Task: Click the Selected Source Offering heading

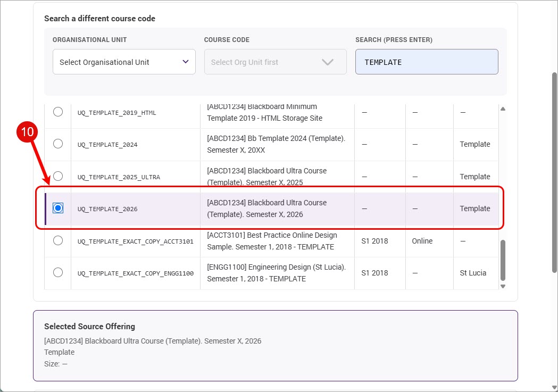Action: click(90, 326)
